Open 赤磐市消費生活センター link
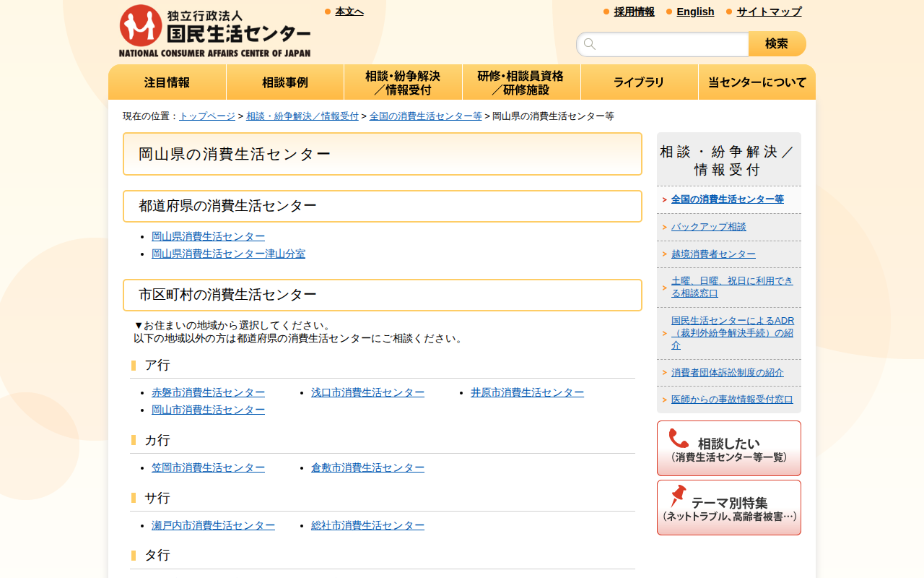This screenshot has height=578, width=924. pos(208,392)
